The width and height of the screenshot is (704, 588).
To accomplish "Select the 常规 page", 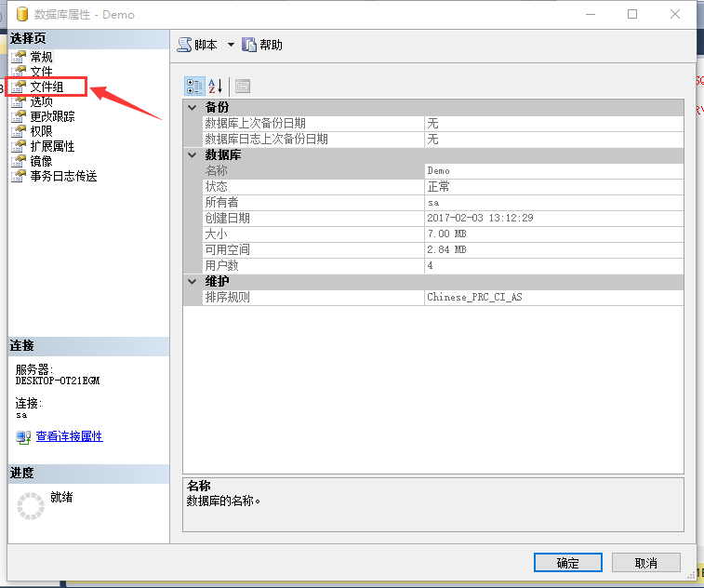I will (41, 57).
